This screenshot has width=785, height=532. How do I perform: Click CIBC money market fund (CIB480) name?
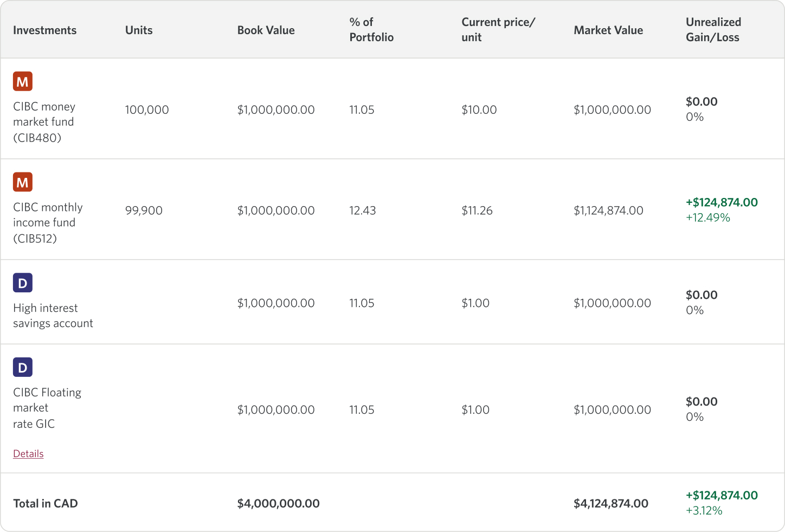(44, 122)
